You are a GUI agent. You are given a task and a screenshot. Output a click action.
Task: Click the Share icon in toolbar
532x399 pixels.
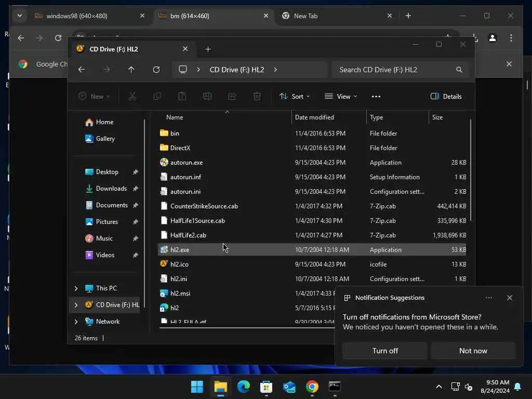232,96
